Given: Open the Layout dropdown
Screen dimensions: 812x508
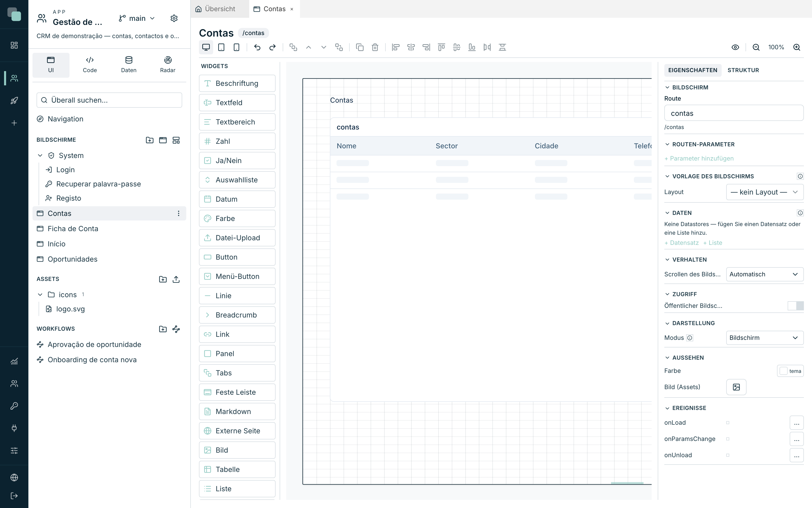Looking at the screenshot, I should [765, 192].
